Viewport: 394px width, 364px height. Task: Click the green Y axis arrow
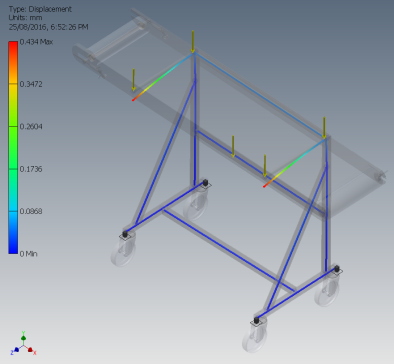coord(23,337)
